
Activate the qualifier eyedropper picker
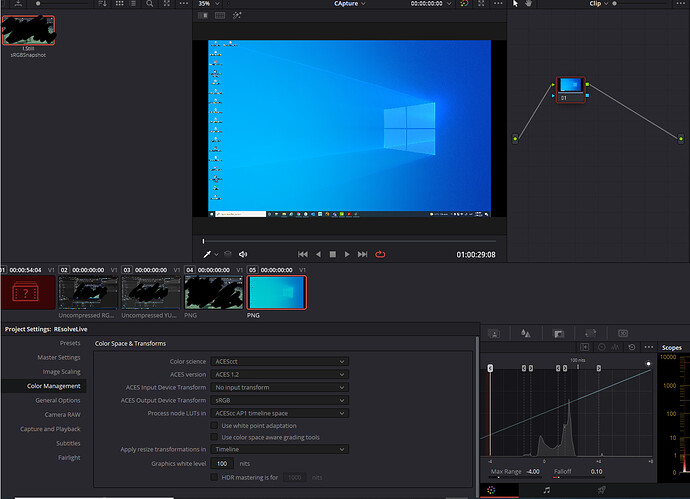pyautogui.click(x=207, y=254)
